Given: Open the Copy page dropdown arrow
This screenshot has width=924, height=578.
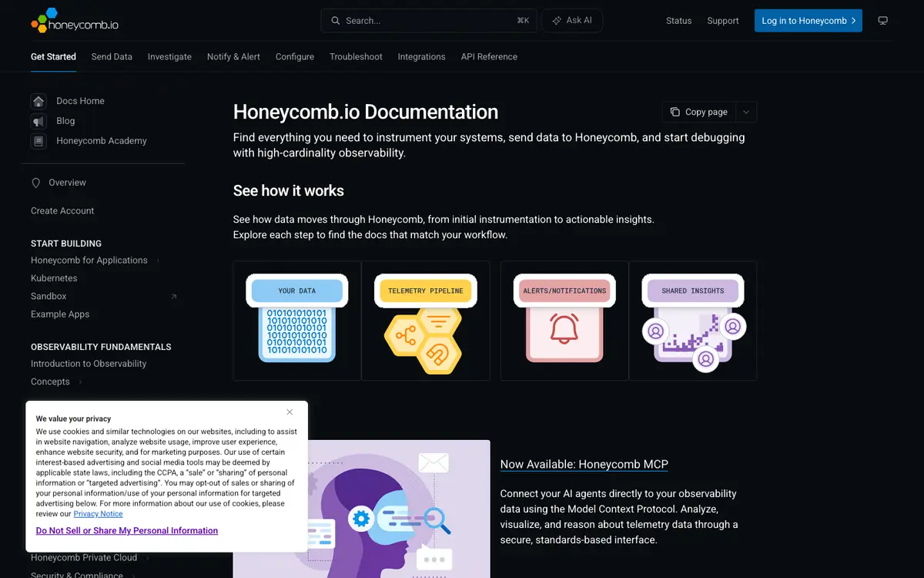Looking at the screenshot, I should [x=746, y=112].
